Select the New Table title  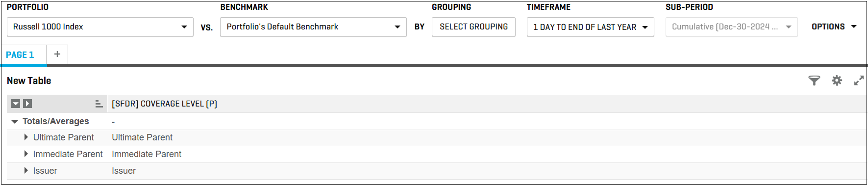click(29, 80)
